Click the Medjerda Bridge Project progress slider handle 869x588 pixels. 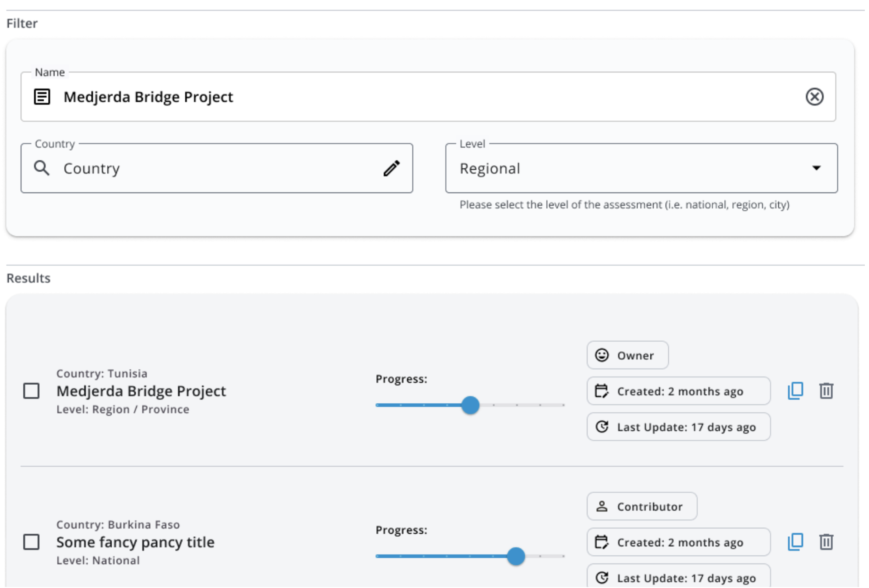point(470,405)
